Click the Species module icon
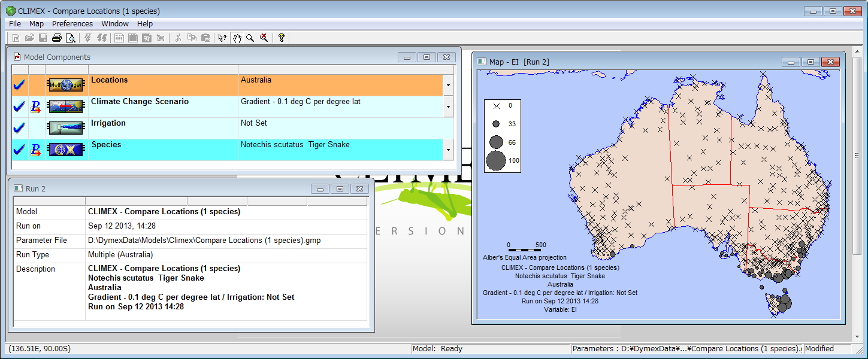The image size is (868, 359). click(66, 150)
